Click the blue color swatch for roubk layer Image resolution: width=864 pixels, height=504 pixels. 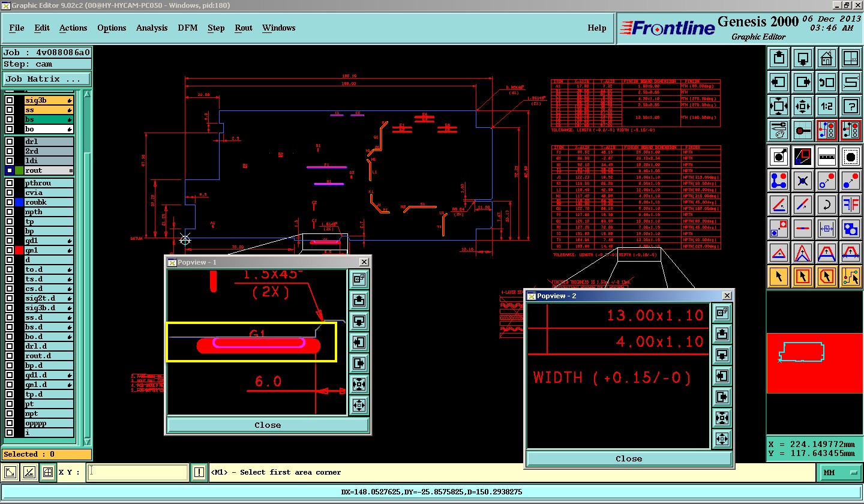tap(19, 202)
